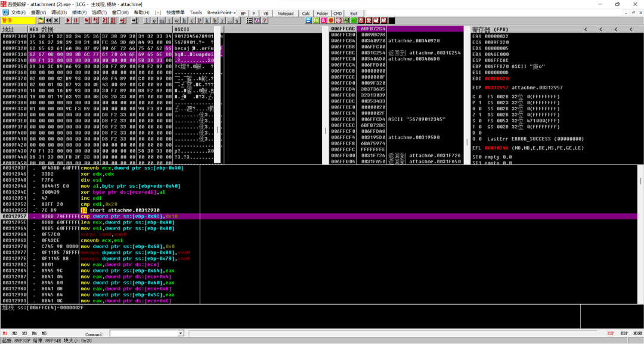Pause execution with the pause icon
Image resolution: width=644 pixels, height=344 pixels.
(76, 20)
